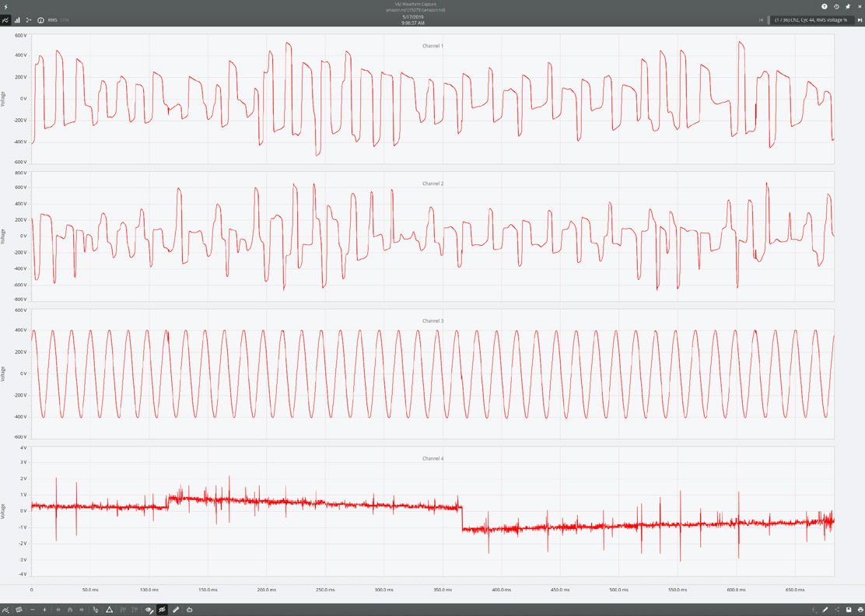Open the history clock icon
This screenshot has height=616, width=865.
pyautogui.click(x=836, y=7)
